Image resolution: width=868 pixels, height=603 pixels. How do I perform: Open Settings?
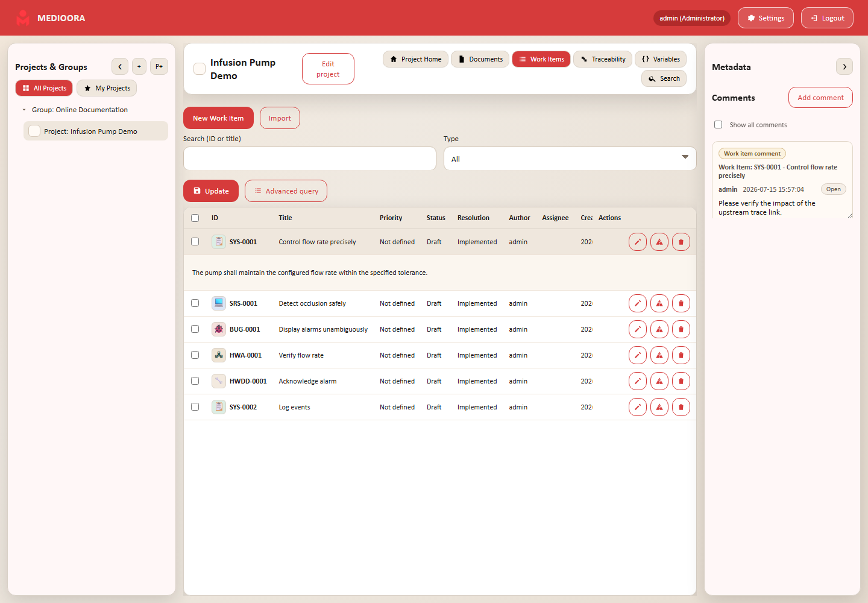coord(766,18)
